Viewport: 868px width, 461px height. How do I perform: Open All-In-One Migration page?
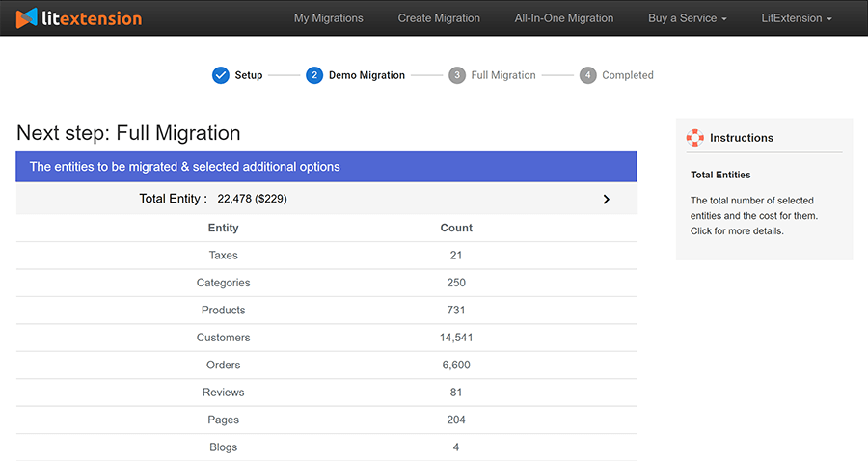tap(564, 18)
